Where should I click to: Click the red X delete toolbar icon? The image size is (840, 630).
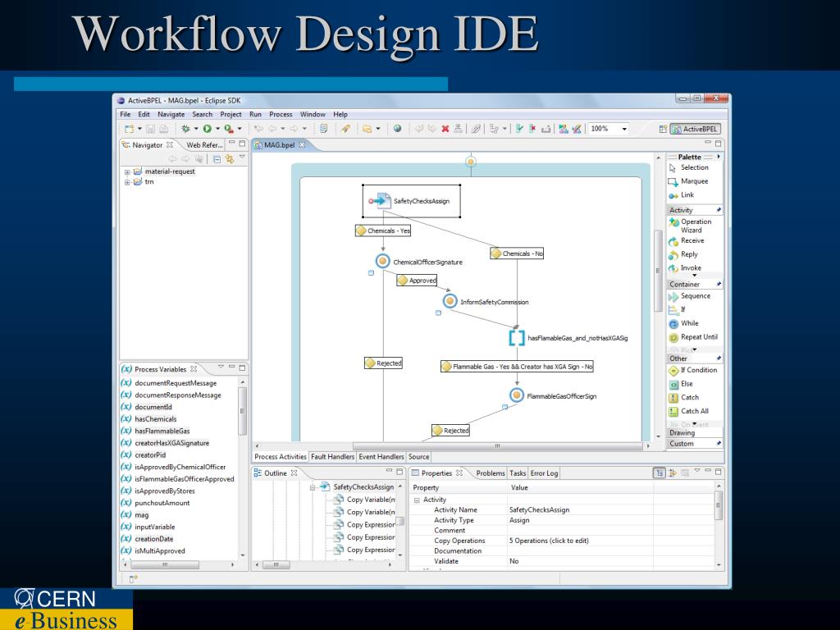pyautogui.click(x=445, y=129)
